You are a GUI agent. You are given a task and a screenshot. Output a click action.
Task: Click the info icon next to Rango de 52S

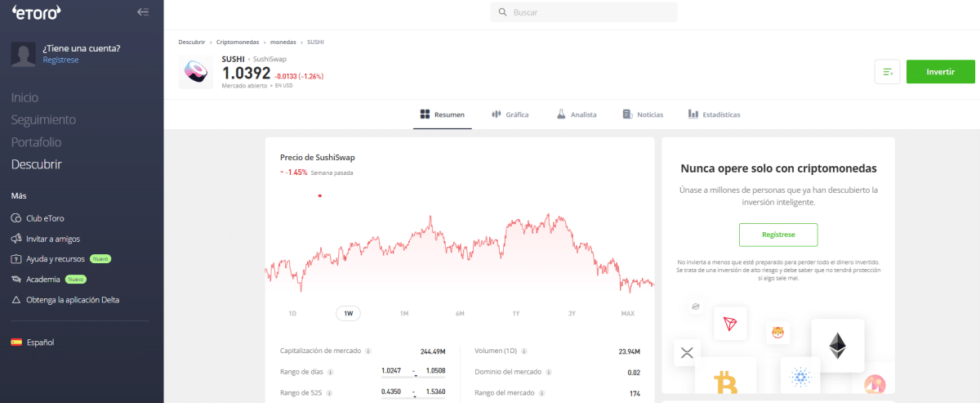coord(330,393)
